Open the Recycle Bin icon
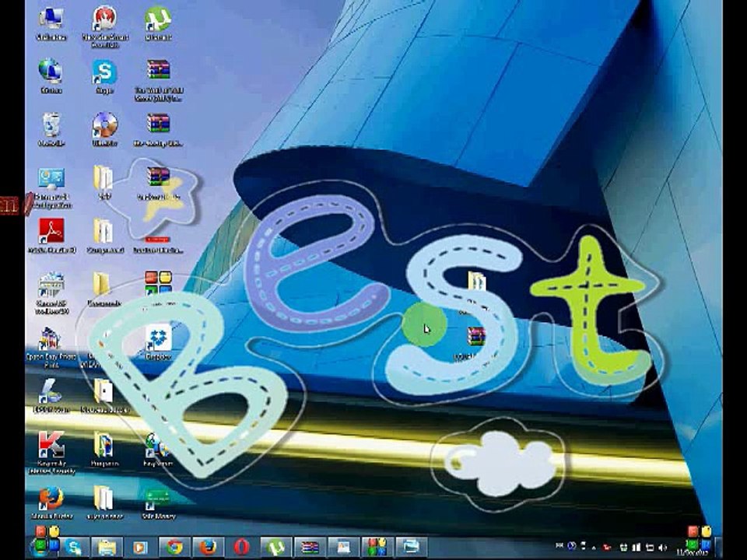 point(51,130)
